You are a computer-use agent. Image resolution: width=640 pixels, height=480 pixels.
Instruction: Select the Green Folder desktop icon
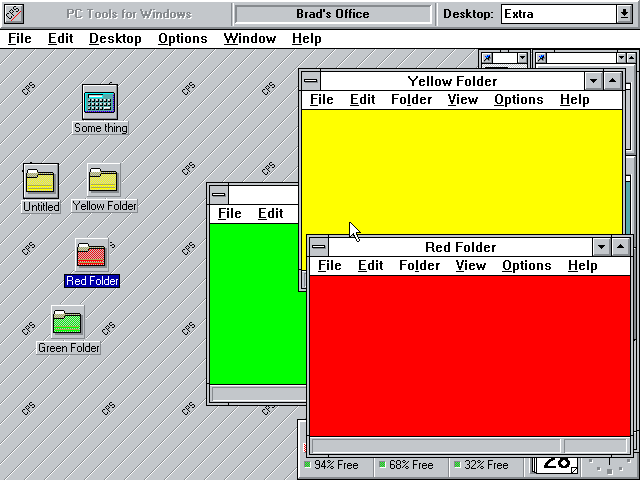point(68,322)
